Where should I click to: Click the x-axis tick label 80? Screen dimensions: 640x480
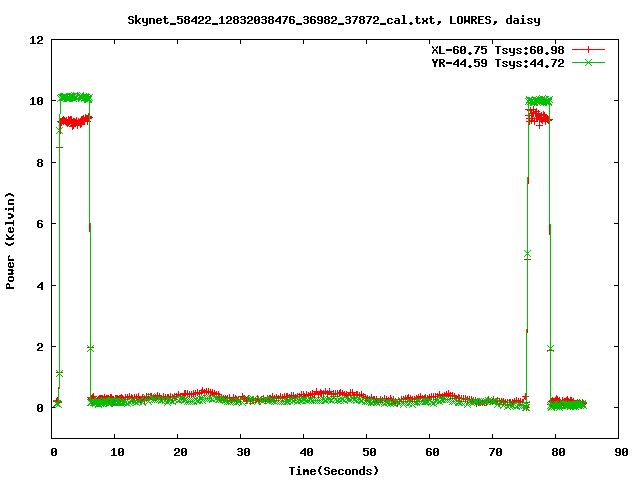(x=558, y=452)
